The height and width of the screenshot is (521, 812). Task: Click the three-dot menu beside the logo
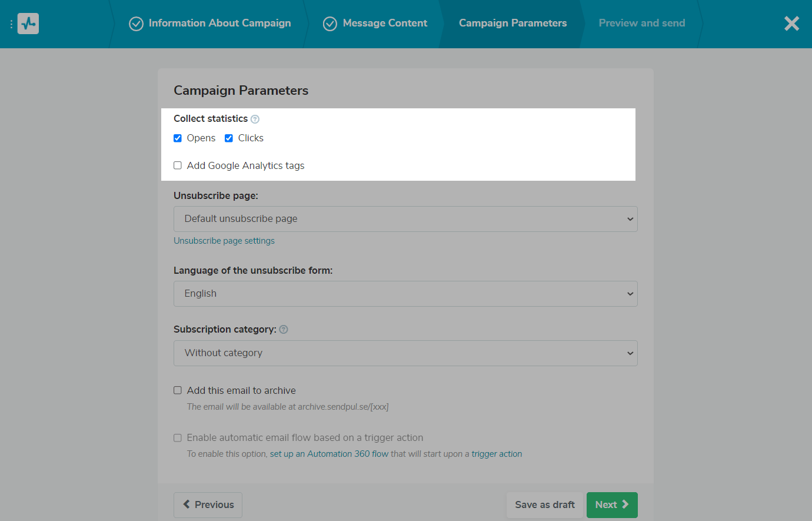11,24
